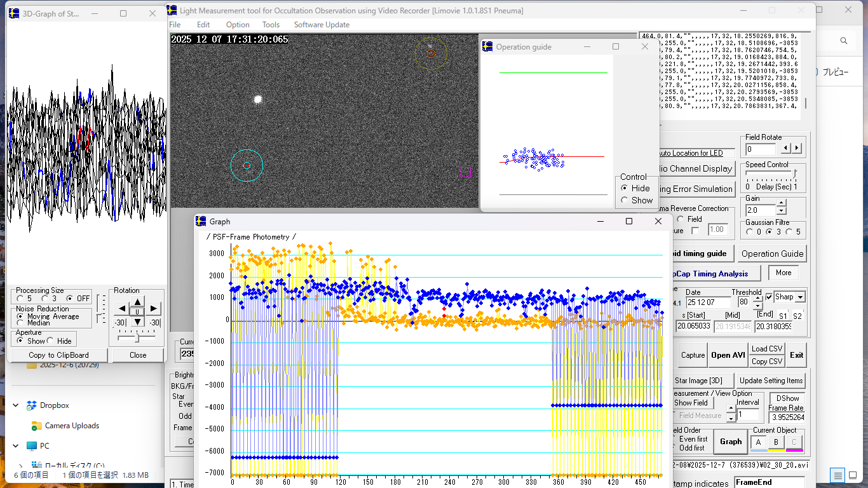Click the Rotation right arrow button
Image resolution: width=868 pixels, height=488 pixels.
tap(154, 309)
